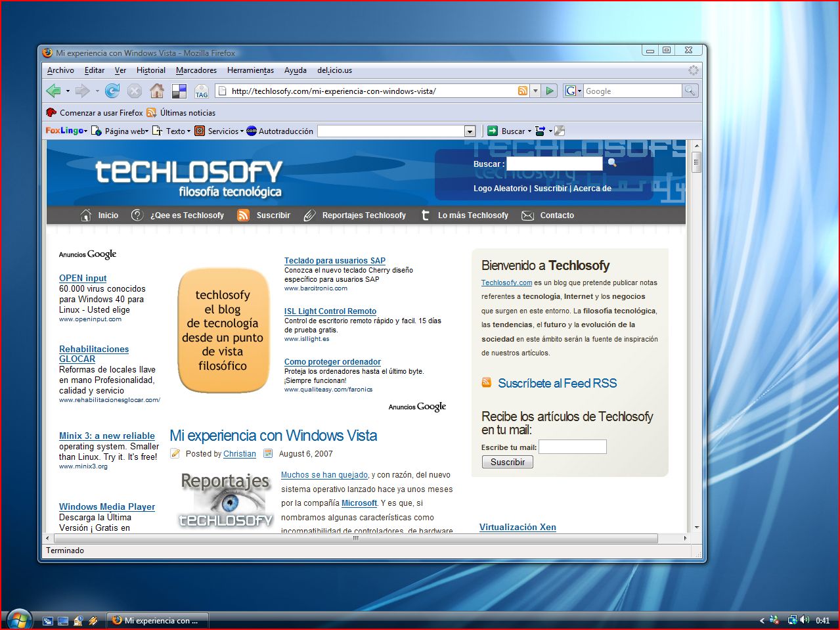
Task: Click the envelope Contacto icon
Action: click(x=527, y=215)
